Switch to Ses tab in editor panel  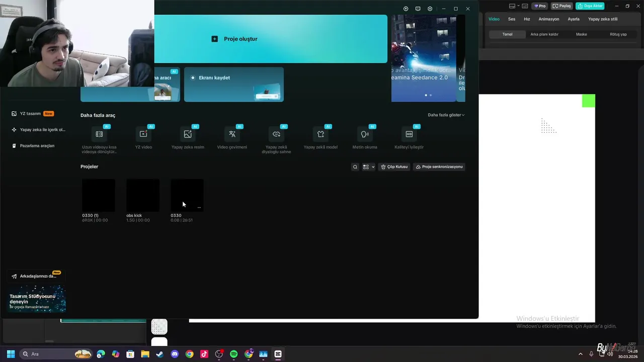[512, 19]
